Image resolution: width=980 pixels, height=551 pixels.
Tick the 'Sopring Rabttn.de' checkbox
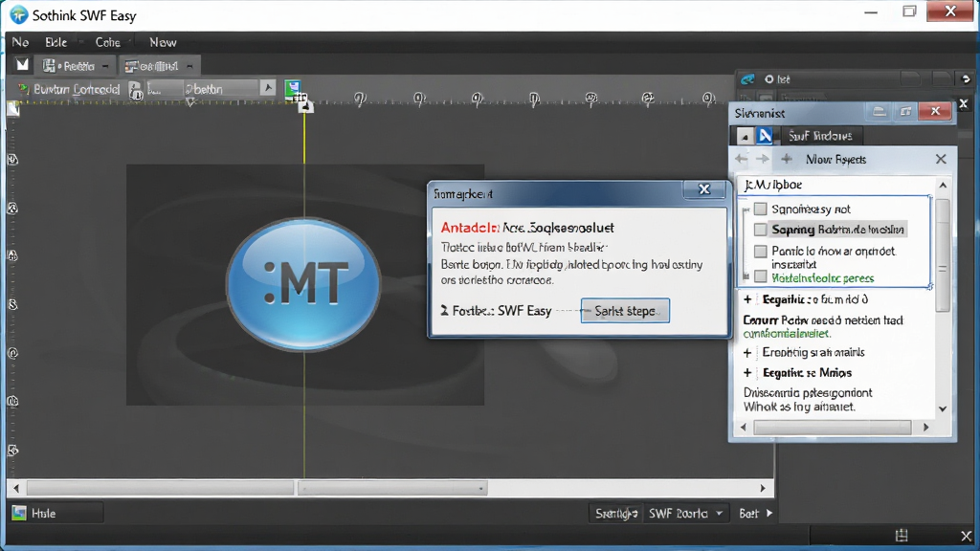click(760, 230)
